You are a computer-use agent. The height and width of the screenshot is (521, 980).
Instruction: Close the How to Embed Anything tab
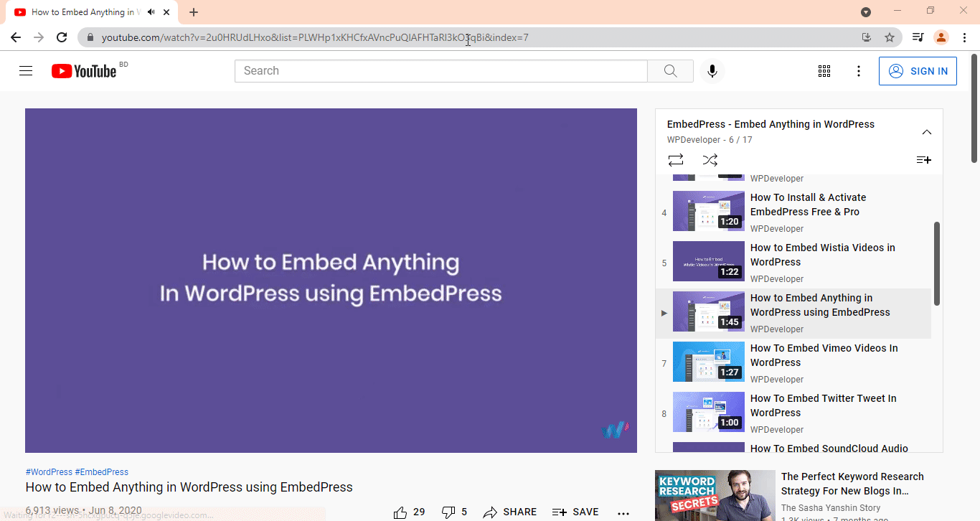click(x=166, y=12)
